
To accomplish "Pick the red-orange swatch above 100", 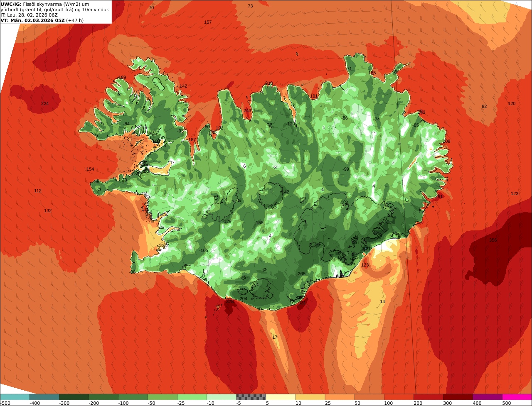I will tap(399, 397).
